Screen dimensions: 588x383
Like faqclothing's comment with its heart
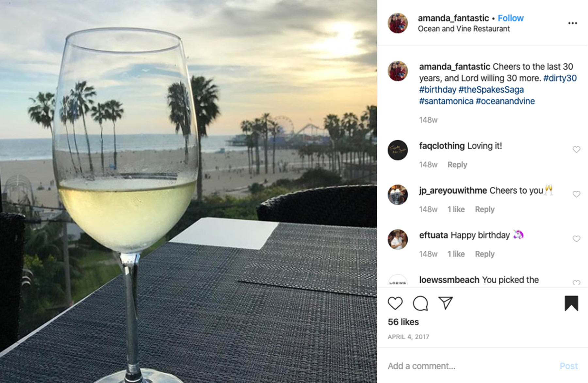(x=576, y=150)
